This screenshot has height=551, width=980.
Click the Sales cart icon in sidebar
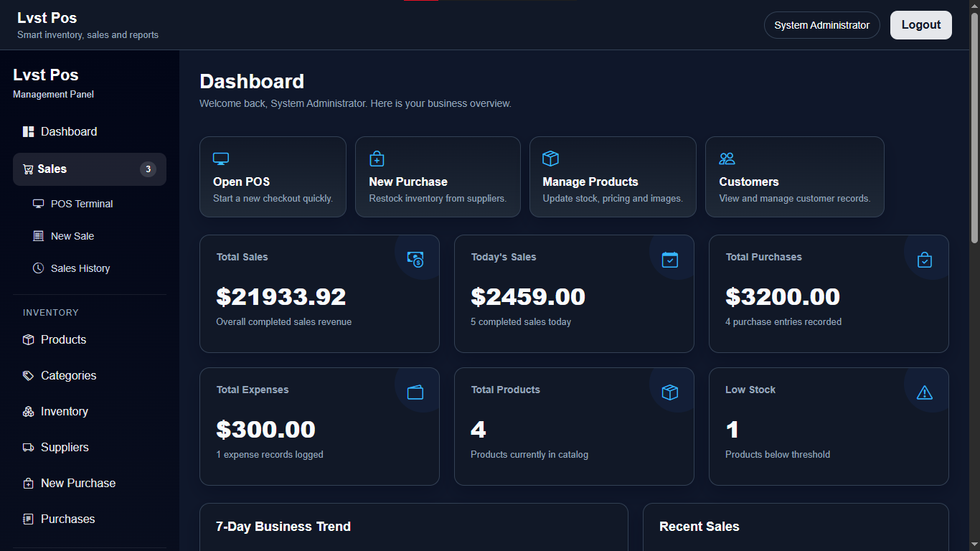click(28, 169)
